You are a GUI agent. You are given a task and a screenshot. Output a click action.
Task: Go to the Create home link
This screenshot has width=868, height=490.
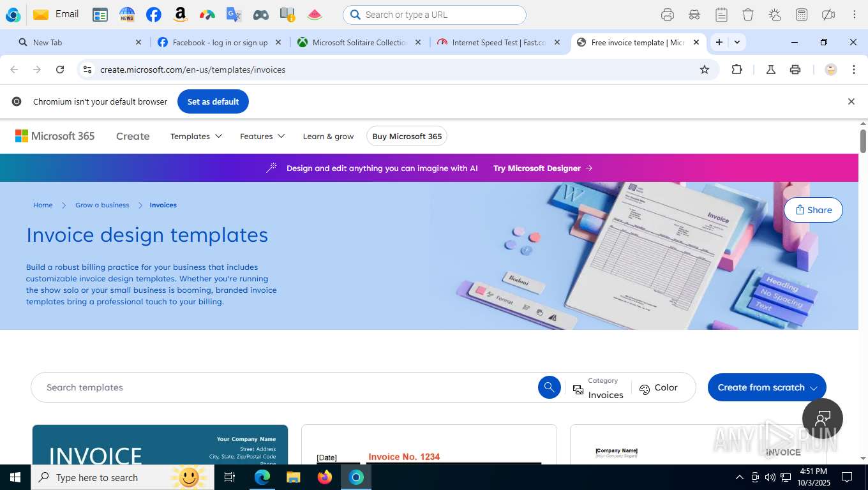tap(133, 136)
